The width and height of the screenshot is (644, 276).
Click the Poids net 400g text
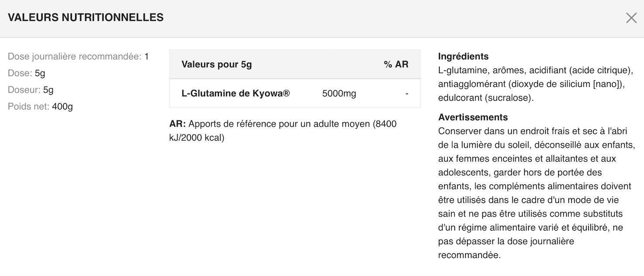point(41,107)
